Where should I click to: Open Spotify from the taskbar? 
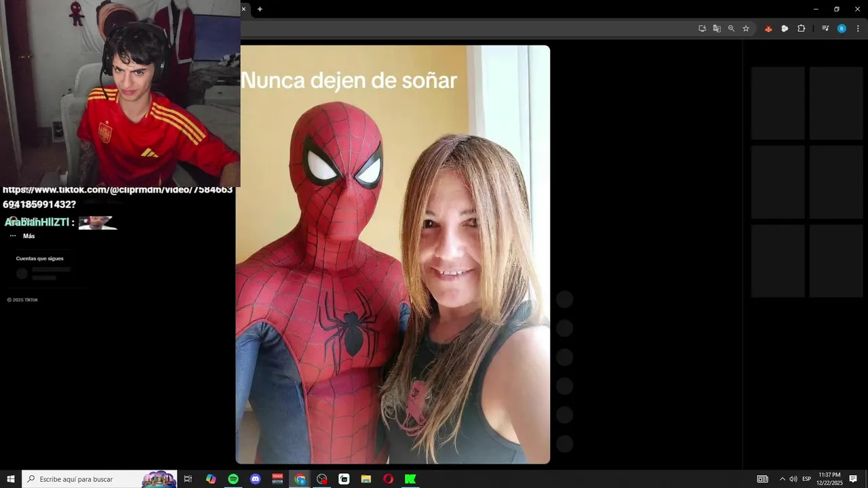pyautogui.click(x=233, y=479)
